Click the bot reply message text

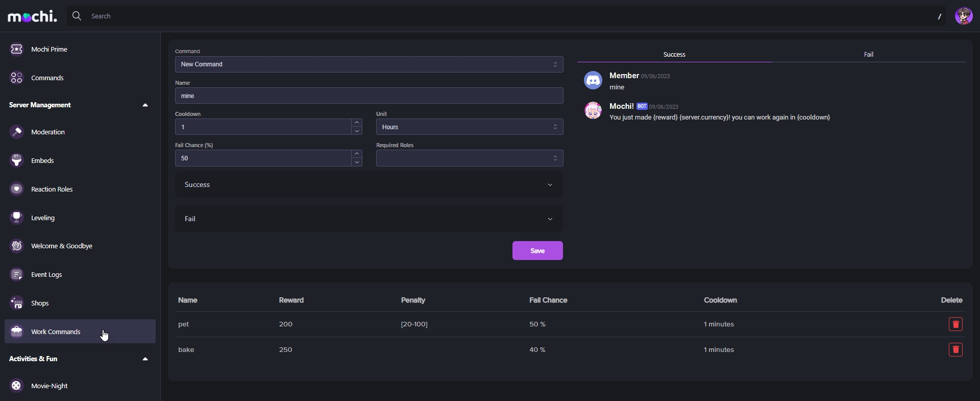[720, 117]
